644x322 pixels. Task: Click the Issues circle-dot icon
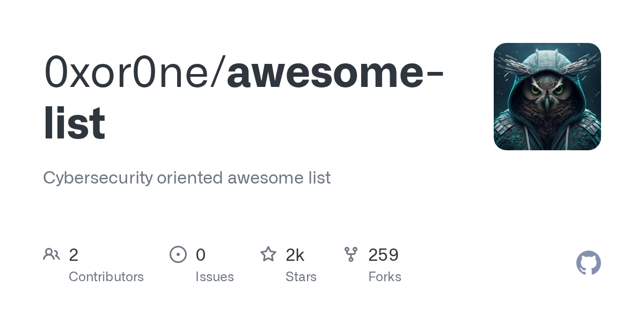click(178, 254)
